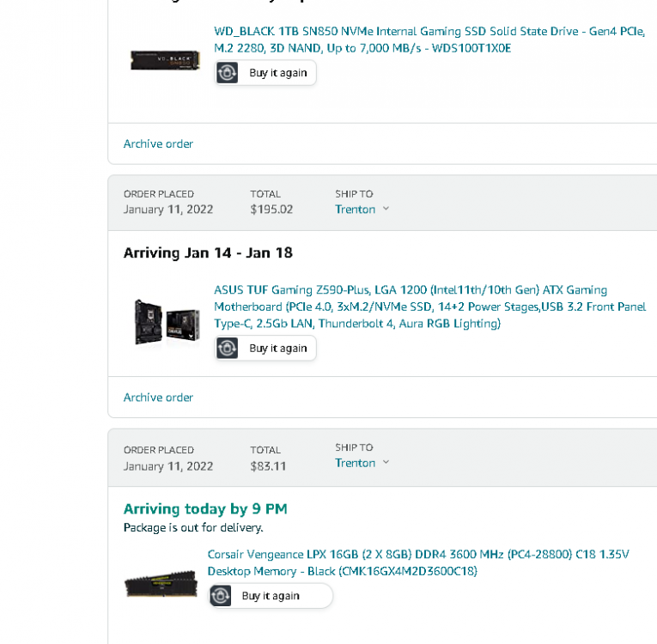Viewport: 657px width, 644px height.
Task: Open the WD_BLACK 1TB SN850 product link
Action: coord(429,39)
